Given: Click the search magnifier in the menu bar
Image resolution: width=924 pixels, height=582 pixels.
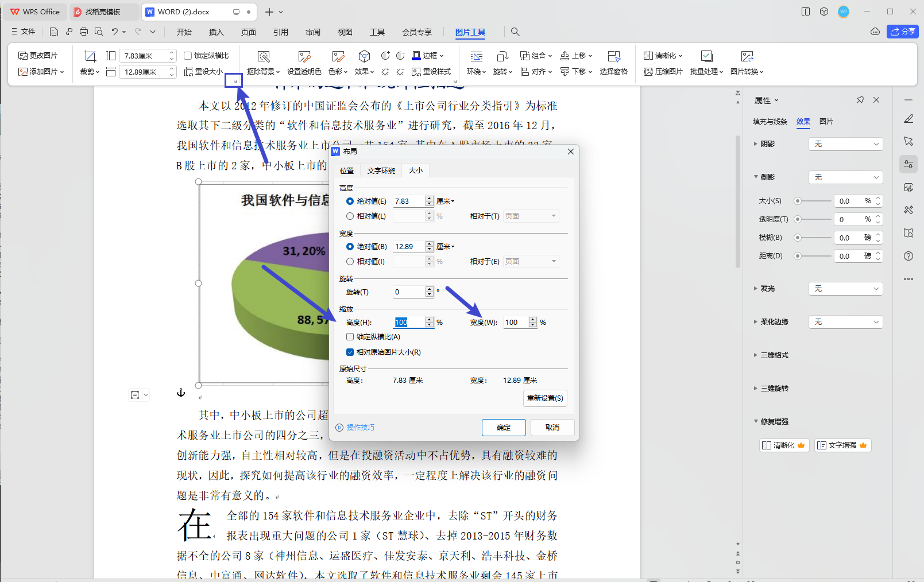Looking at the screenshot, I should click(515, 32).
